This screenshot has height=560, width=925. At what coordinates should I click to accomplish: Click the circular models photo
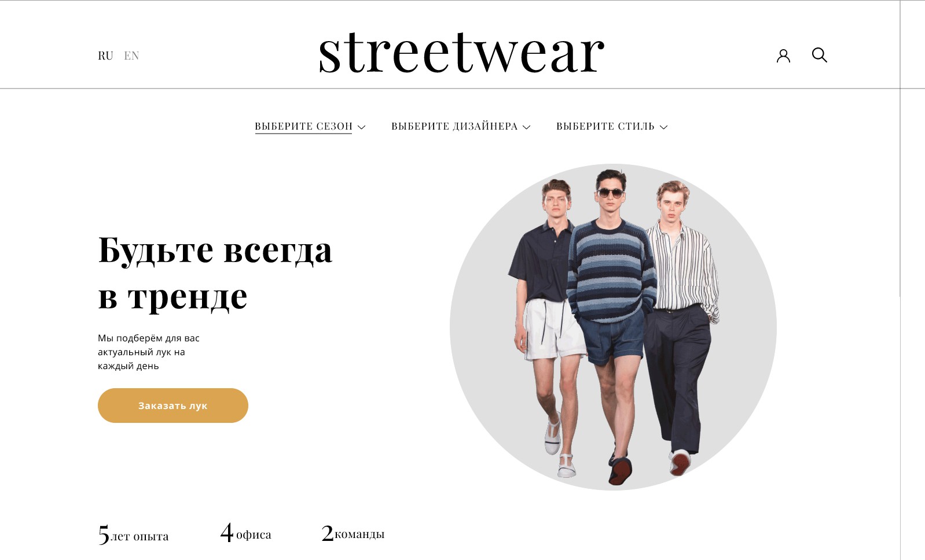[613, 327]
